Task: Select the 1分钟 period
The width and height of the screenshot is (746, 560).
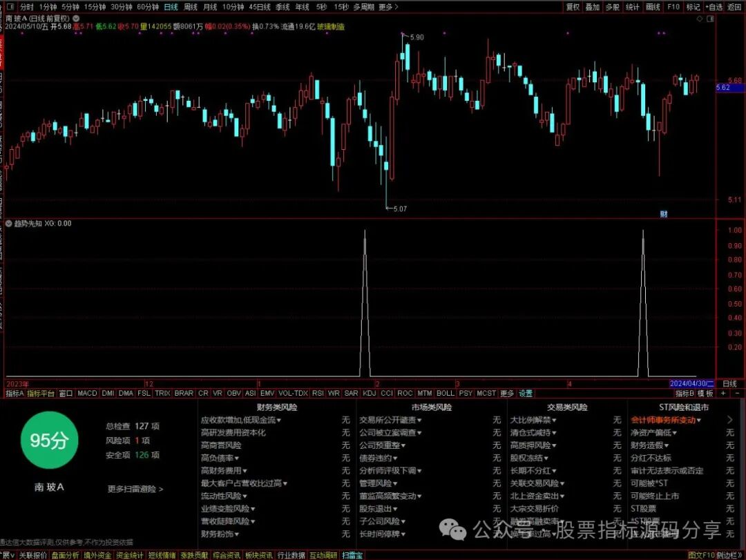Action: coord(48,7)
